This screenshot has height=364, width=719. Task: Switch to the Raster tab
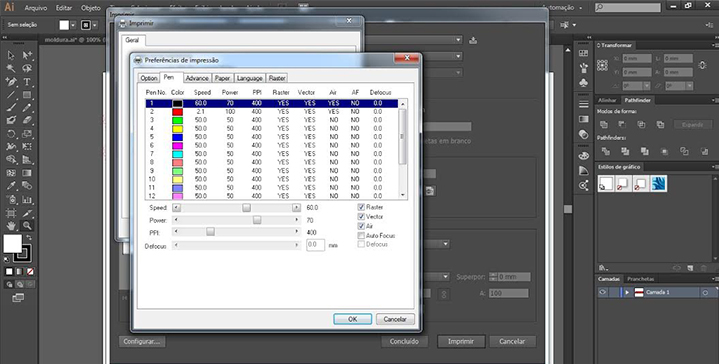point(277,78)
